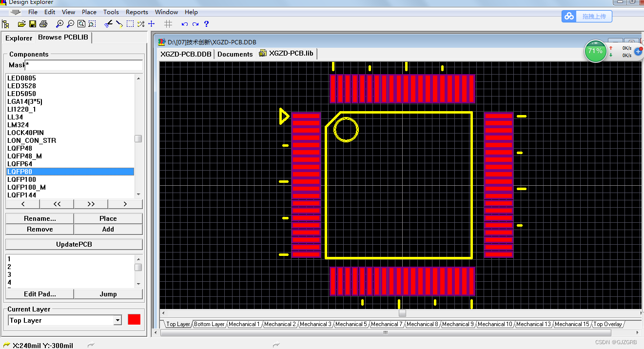The width and height of the screenshot is (644, 349).
Task: Click the Save icon on the toolbar
Action: point(32,23)
